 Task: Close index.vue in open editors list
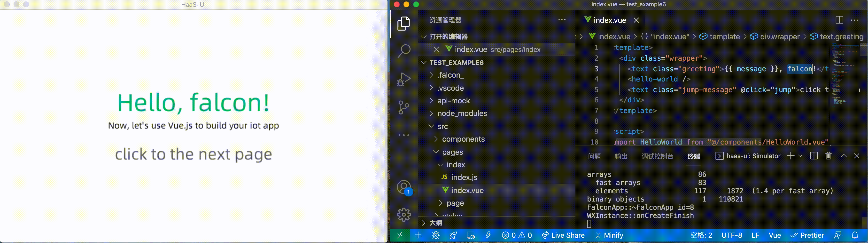click(436, 49)
